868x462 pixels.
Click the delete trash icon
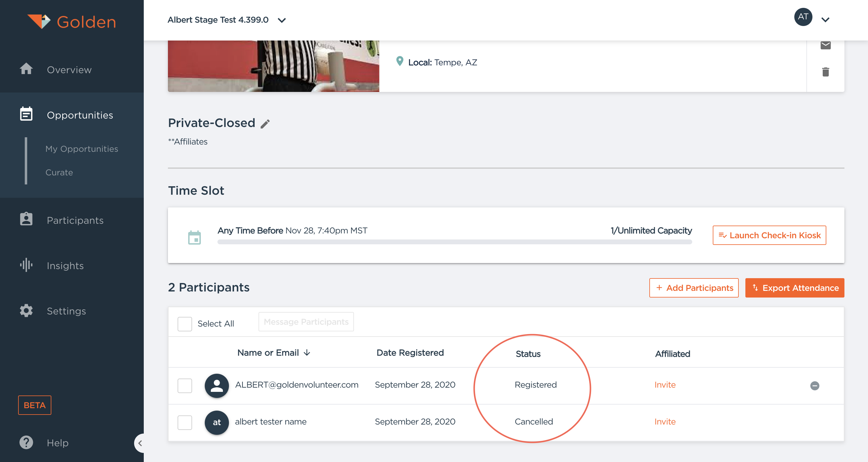coord(826,72)
